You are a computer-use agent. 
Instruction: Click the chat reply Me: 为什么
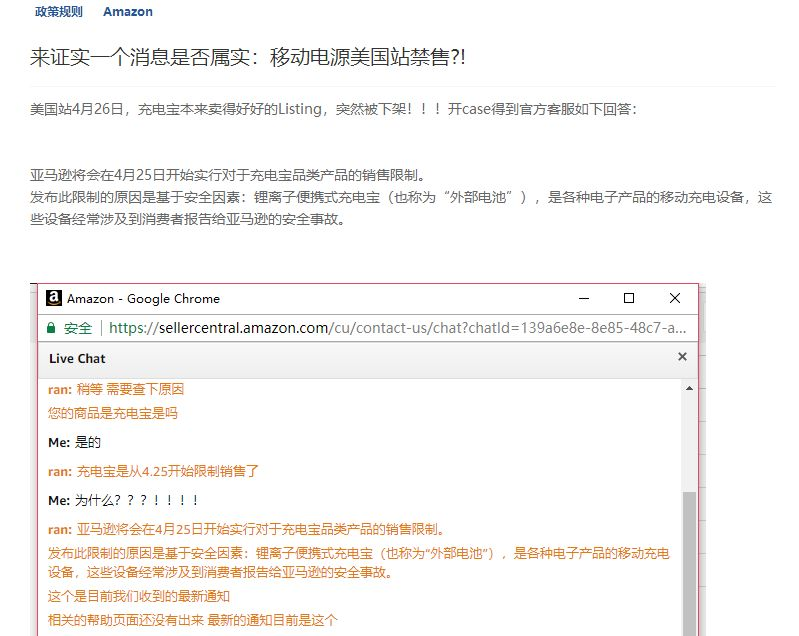tap(123, 500)
